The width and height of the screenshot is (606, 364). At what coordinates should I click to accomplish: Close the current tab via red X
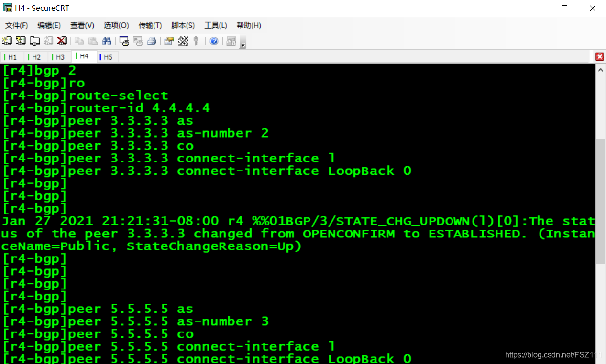click(600, 57)
